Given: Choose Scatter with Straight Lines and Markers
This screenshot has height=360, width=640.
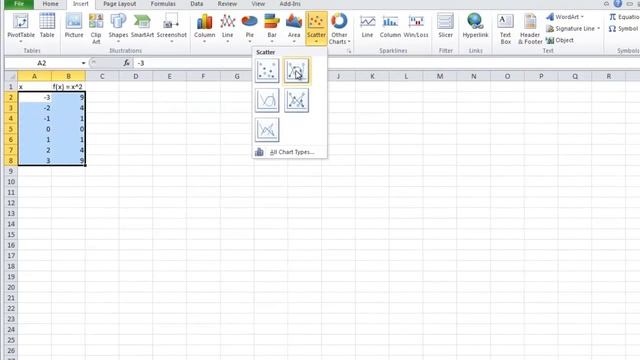Looking at the screenshot, I should point(296,100).
